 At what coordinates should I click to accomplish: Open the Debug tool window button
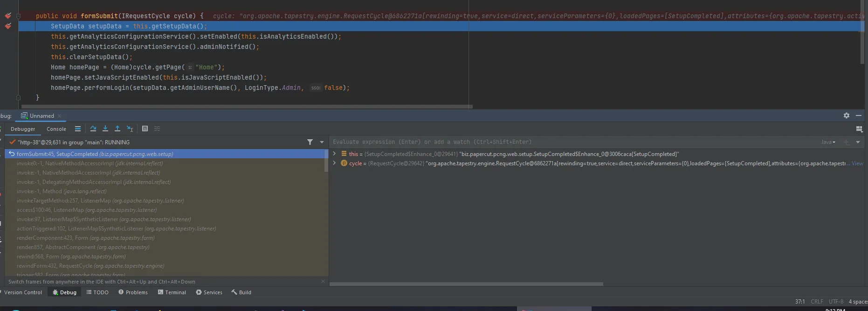pyautogui.click(x=64, y=292)
